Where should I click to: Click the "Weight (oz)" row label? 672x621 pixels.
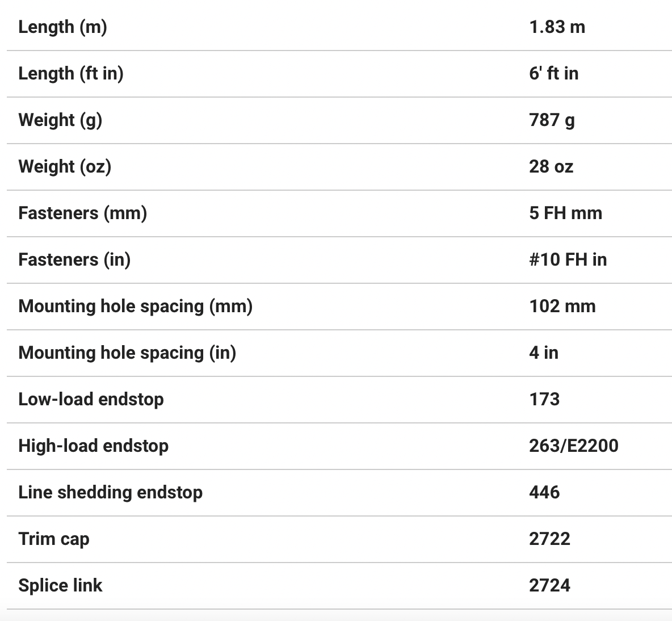65,166
